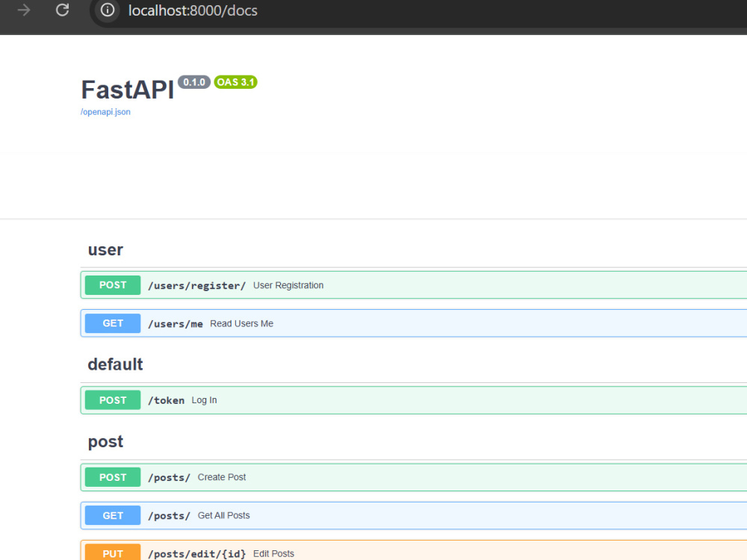Open the /openapi.json link

[x=105, y=112]
